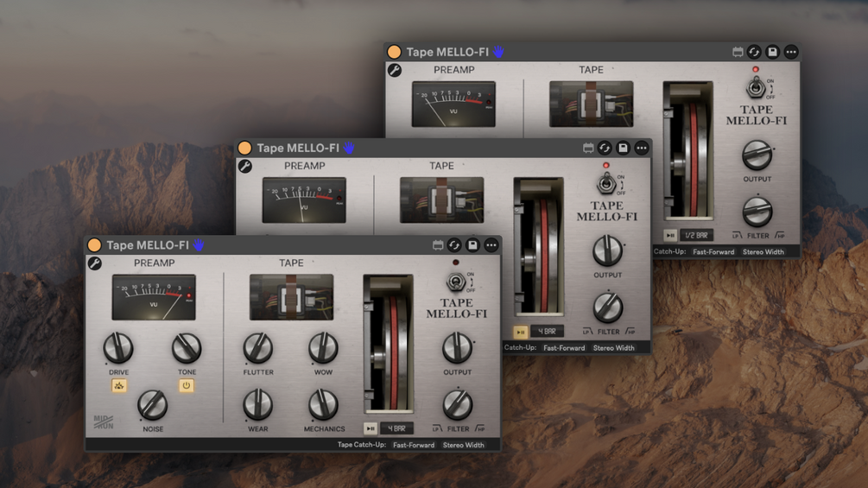The height and width of the screenshot is (488, 868).
Task: Open the 4 BAR dropdown on front device
Action: 397,428
